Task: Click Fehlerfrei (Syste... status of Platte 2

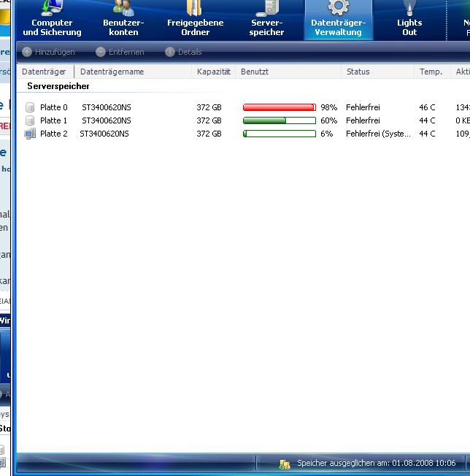Action: (378, 134)
